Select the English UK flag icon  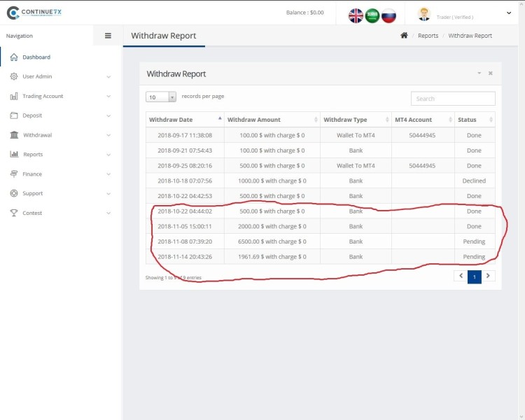click(x=356, y=15)
